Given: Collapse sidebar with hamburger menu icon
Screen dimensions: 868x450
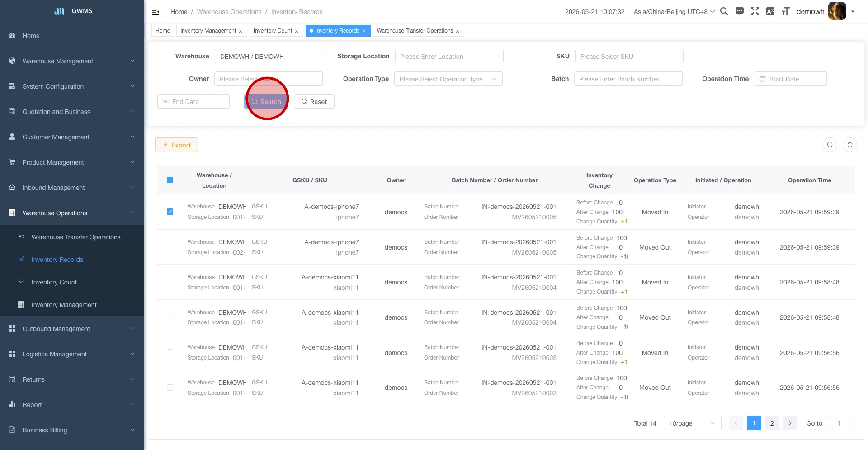Looking at the screenshot, I should (x=156, y=12).
